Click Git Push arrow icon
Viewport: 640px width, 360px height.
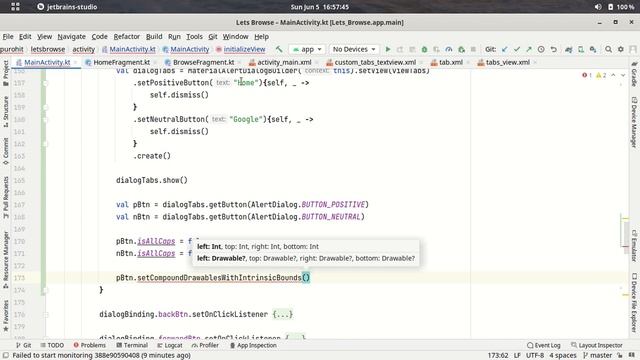click(529, 49)
